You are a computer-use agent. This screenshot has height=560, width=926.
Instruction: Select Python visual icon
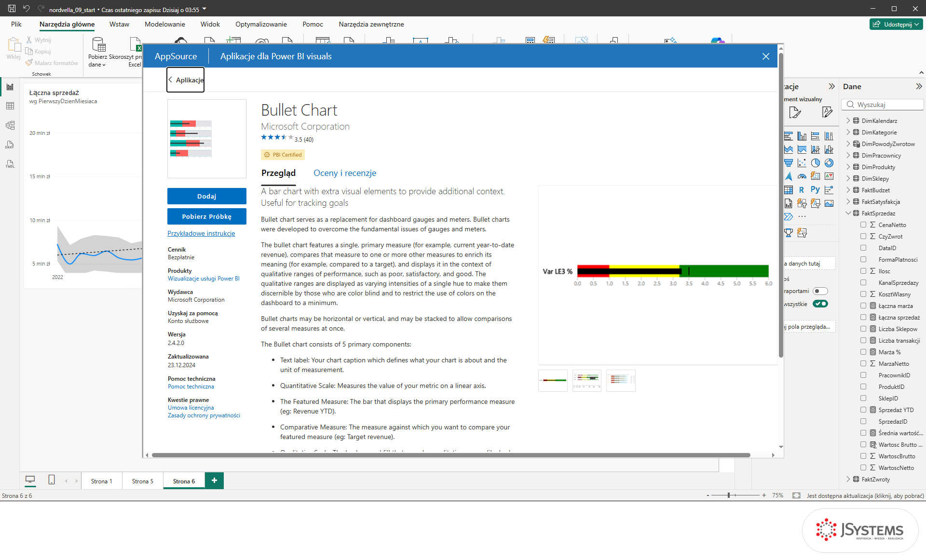click(x=816, y=190)
